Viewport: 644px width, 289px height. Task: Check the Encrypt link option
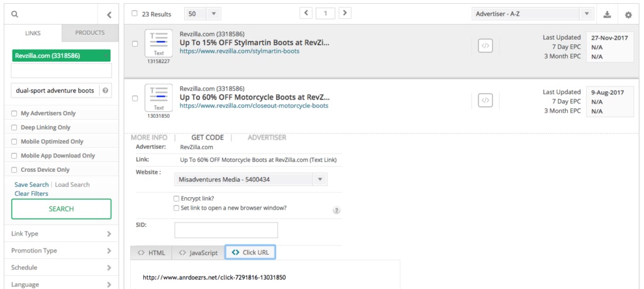176,198
